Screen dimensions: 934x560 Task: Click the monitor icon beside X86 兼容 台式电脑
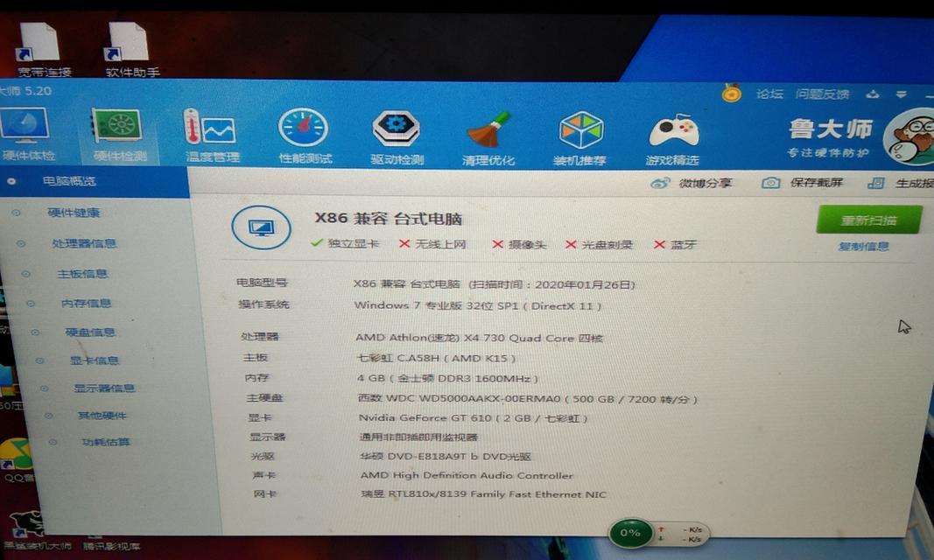(262, 227)
